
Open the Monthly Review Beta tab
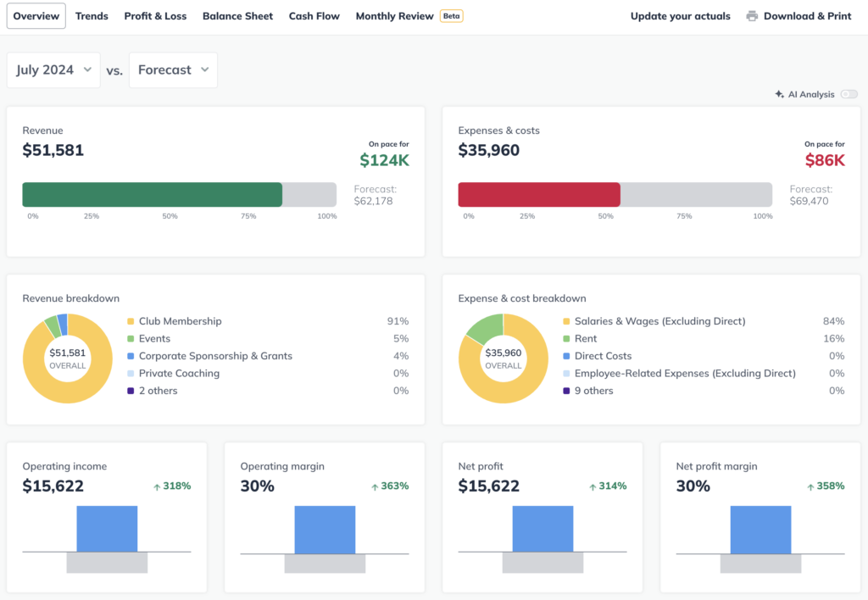pos(395,15)
